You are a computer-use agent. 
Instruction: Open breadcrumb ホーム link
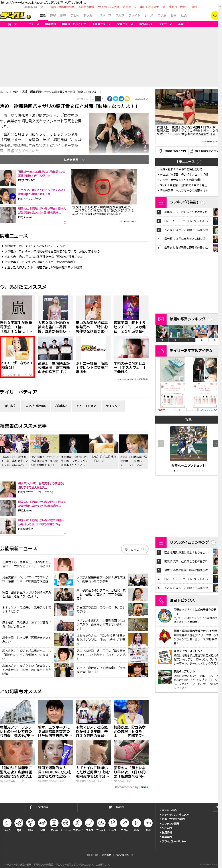[x=4, y=92]
